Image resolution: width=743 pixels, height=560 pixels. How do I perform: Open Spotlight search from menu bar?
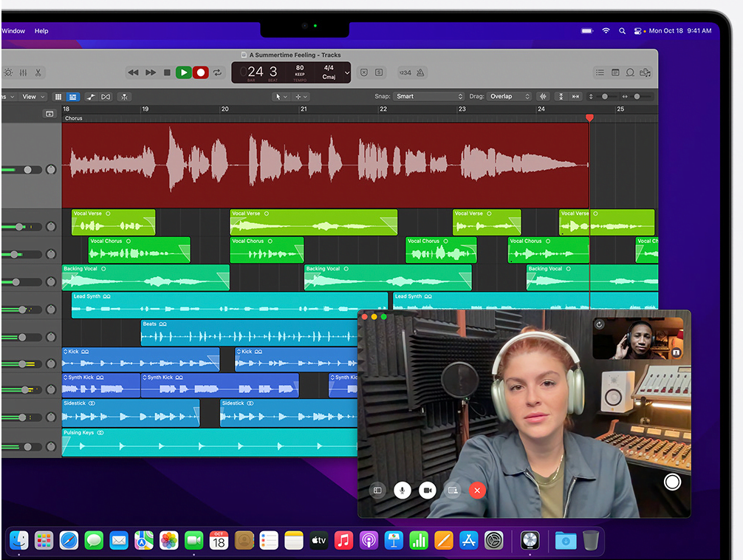(x=622, y=31)
